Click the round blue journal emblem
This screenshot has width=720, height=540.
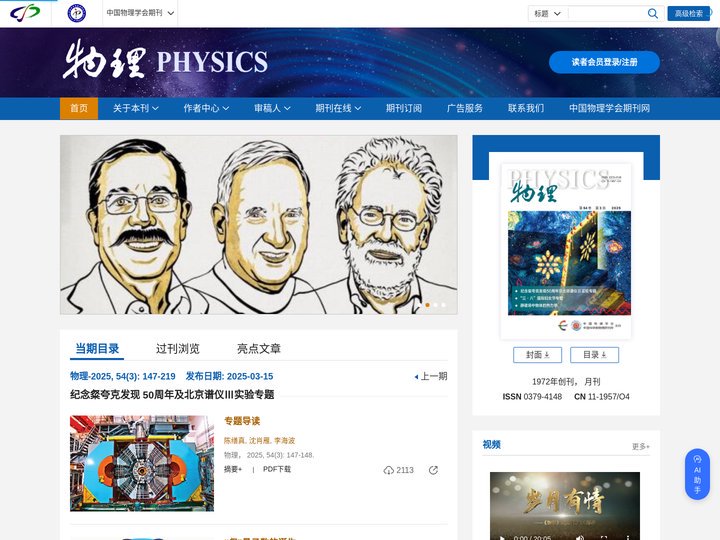tap(77, 13)
